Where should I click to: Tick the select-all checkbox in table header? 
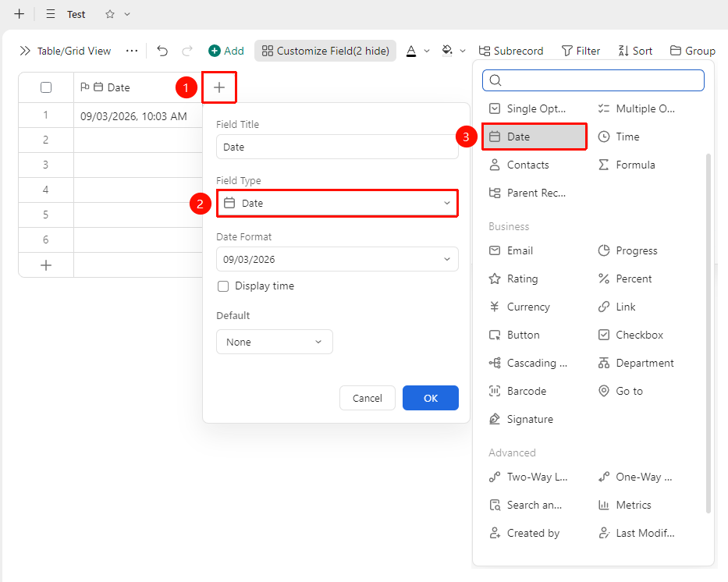(46, 87)
